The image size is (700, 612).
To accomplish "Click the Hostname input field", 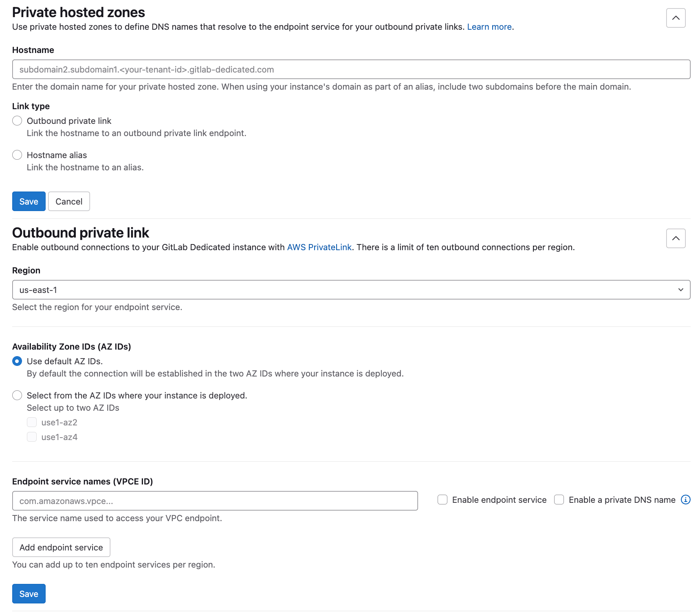I will 351,69.
